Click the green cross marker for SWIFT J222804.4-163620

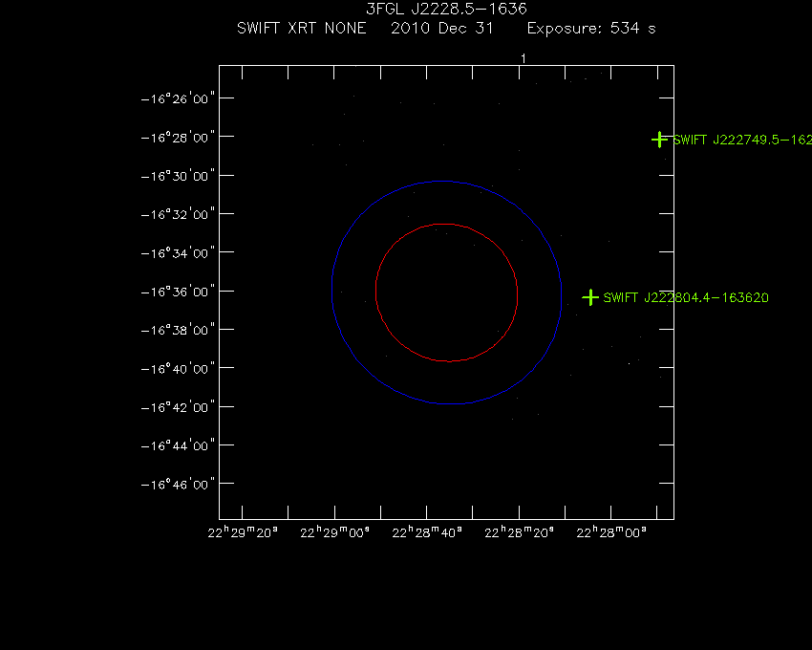point(590,297)
